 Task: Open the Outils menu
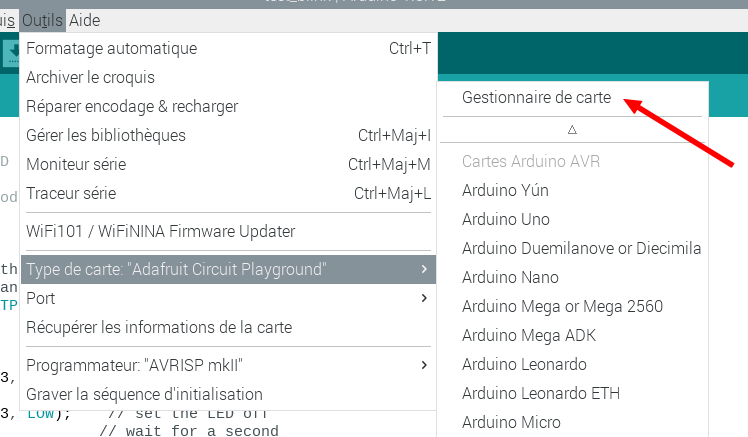(x=42, y=21)
